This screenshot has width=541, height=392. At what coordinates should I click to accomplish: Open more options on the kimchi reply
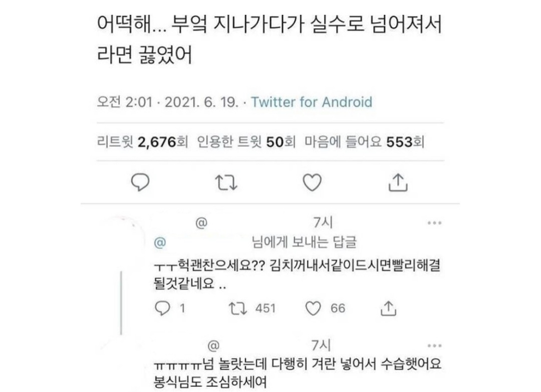[x=434, y=223]
